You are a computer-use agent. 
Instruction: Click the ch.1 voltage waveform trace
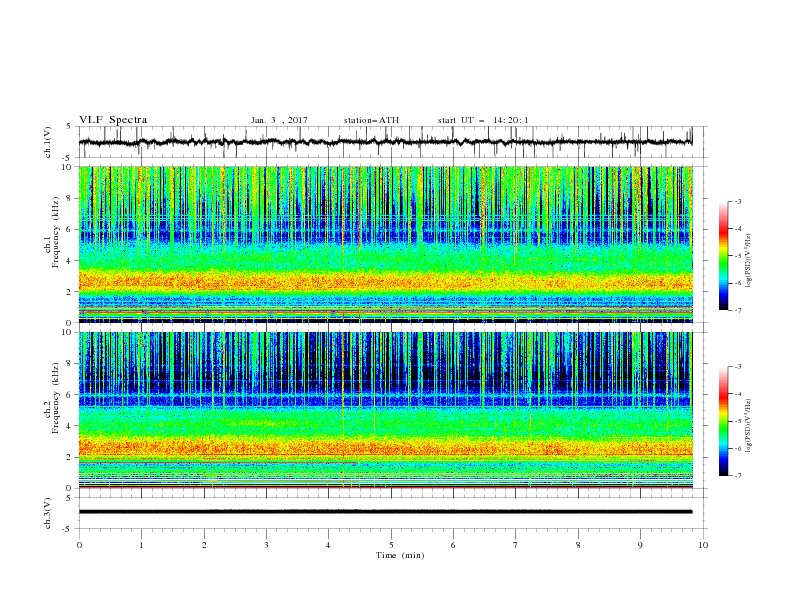385,142
